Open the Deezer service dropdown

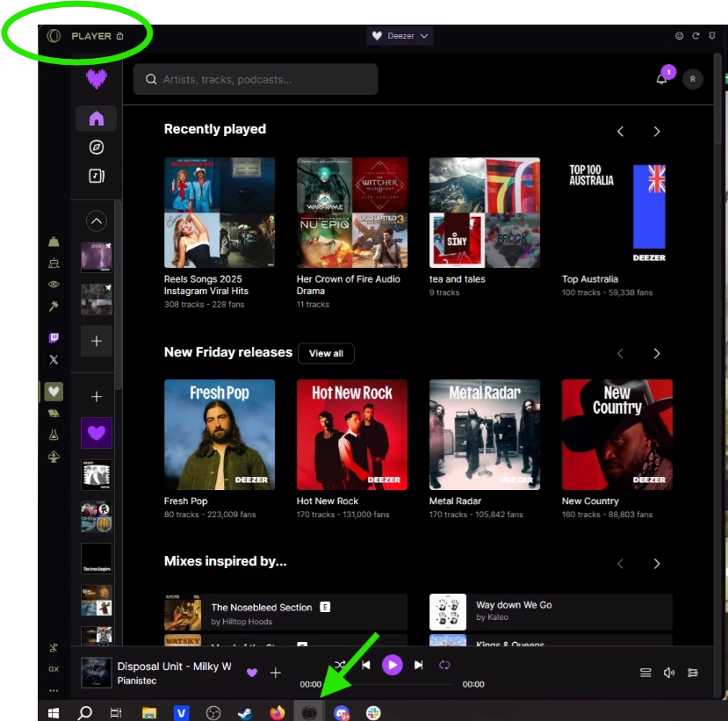[400, 36]
